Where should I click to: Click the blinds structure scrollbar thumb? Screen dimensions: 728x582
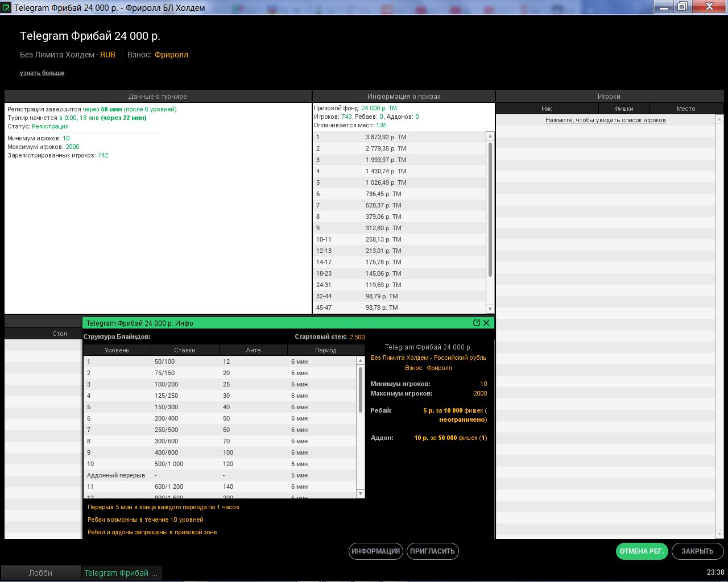360,389
